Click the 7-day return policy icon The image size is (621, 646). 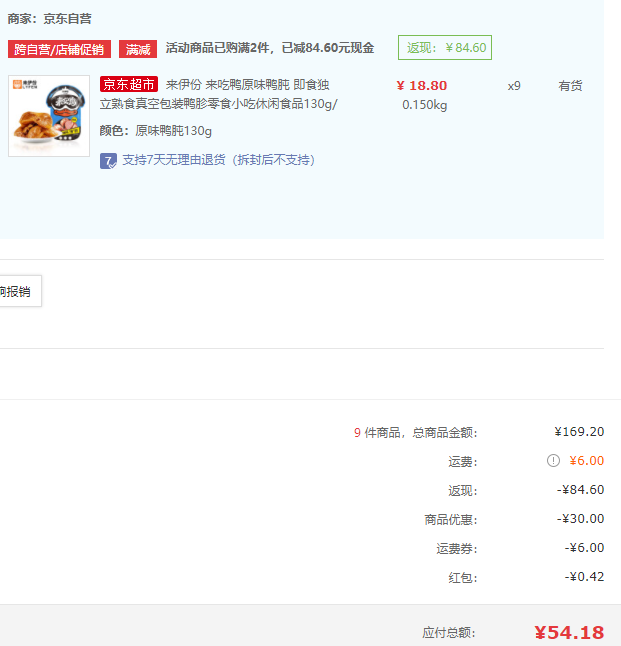pos(108,161)
